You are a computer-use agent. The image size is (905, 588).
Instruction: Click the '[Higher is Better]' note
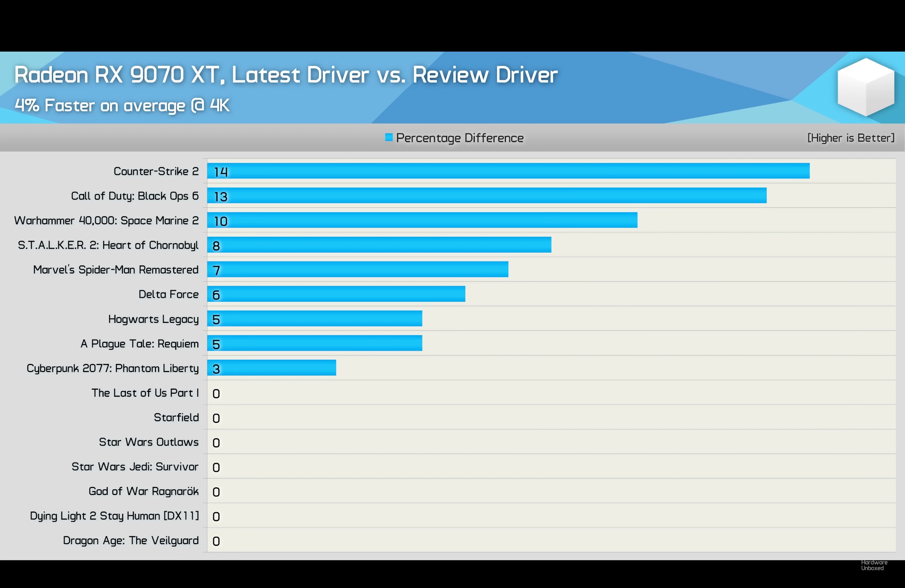pos(851,137)
